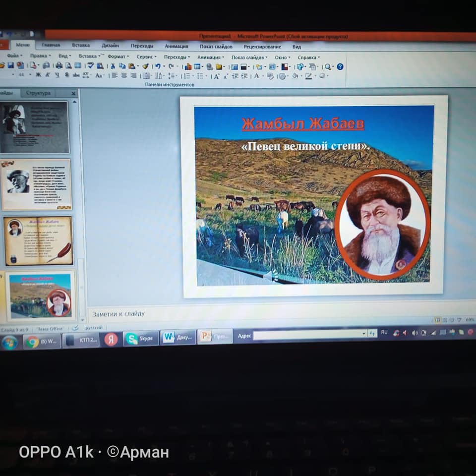
Task: Click the Cut scissors icon
Action: pyautogui.click(x=113, y=66)
